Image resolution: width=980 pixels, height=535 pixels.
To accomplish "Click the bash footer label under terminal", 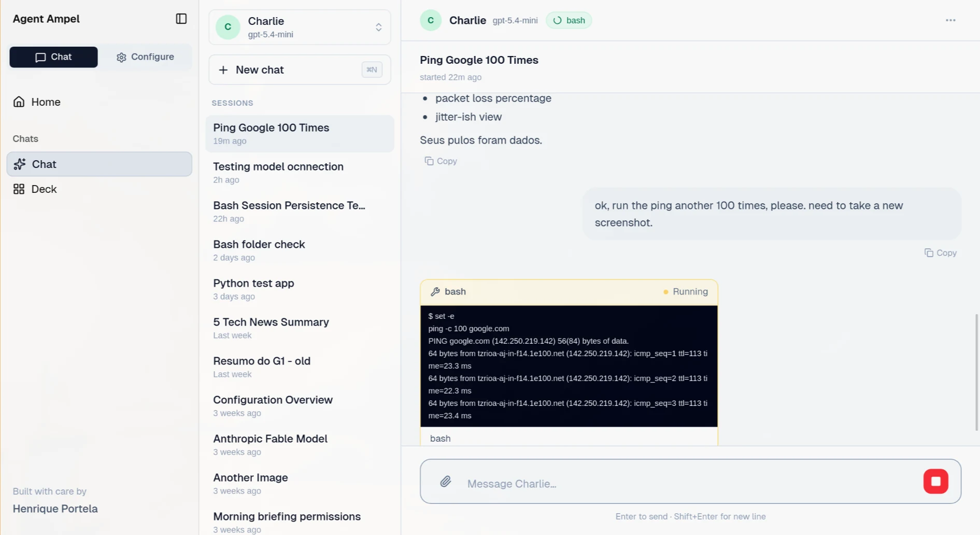I will coord(440,439).
